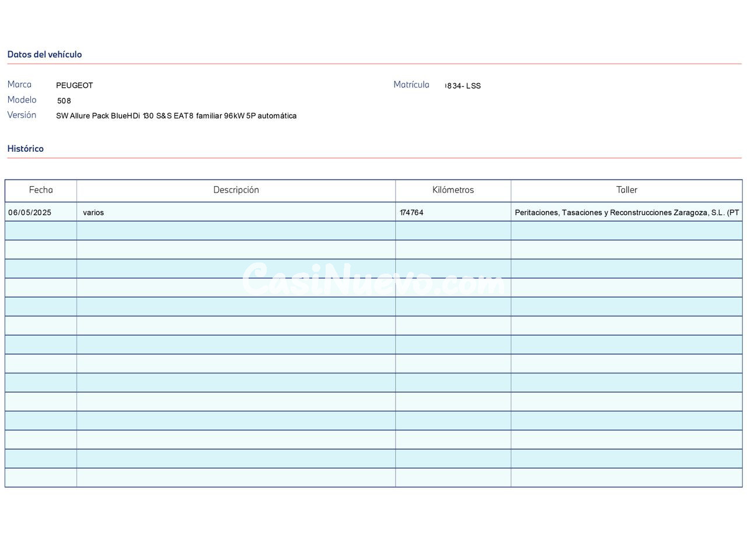The width and height of the screenshot is (747, 560).
Task: Click the Fecha column header
Action: pyautogui.click(x=41, y=190)
